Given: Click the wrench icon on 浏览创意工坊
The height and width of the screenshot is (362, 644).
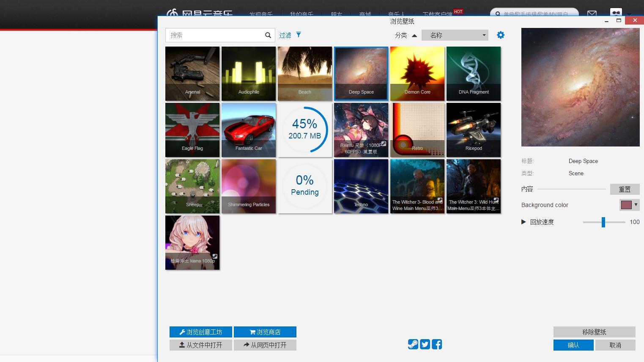Looking at the screenshot, I should click(182, 332).
